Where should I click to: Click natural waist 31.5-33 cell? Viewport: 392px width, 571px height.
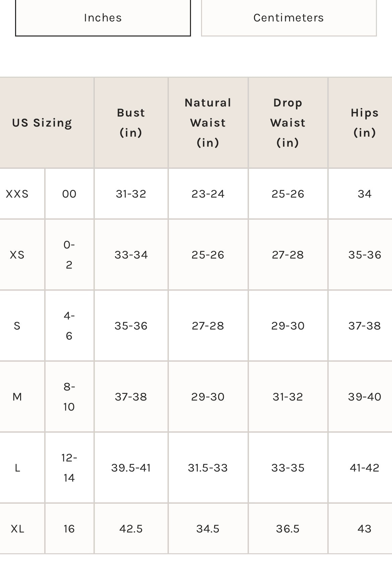(208, 468)
